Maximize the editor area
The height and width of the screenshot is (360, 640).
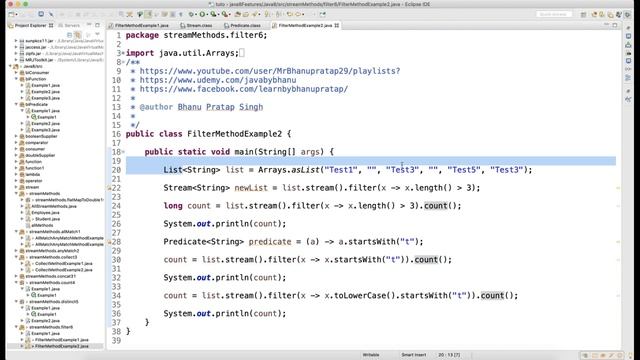[x=615, y=25]
